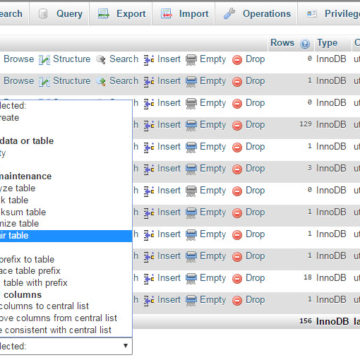The image size is (360, 360).
Task: Choose Make consistent with central list
Action: 66,330
